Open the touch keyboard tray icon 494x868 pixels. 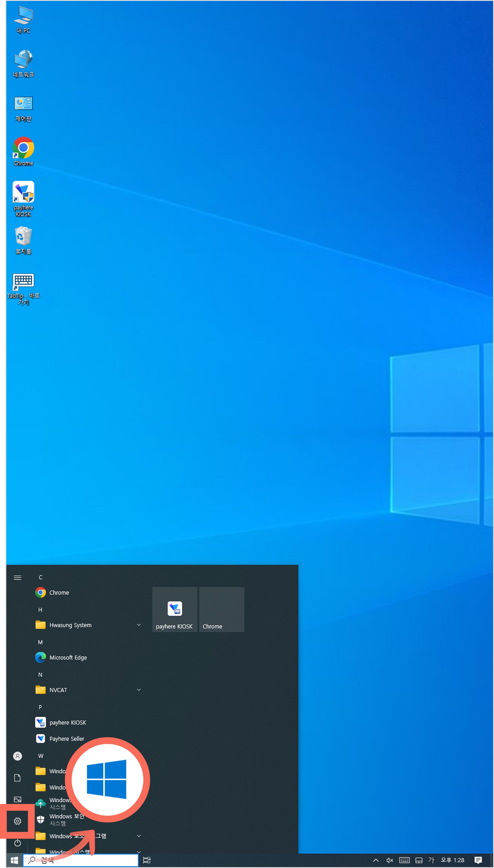tap(405, 860)
